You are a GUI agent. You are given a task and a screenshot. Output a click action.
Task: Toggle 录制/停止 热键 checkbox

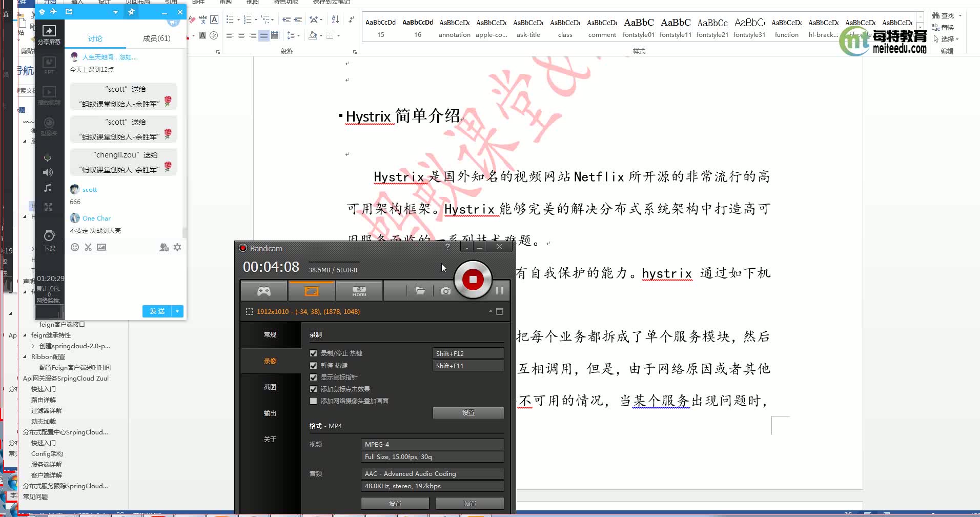[x=313, y=353]
